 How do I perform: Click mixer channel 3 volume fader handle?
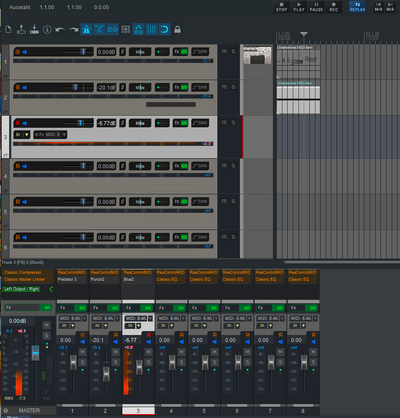coord(139,367)
